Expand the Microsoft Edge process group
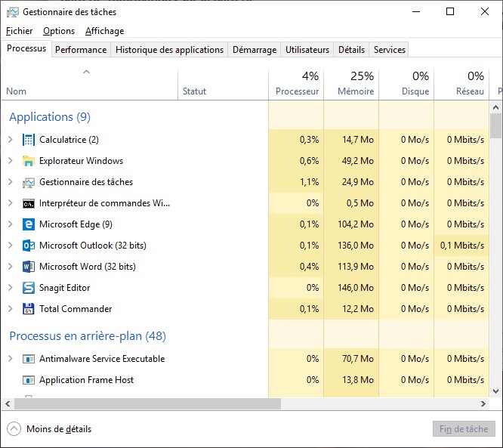 point(11,224)
